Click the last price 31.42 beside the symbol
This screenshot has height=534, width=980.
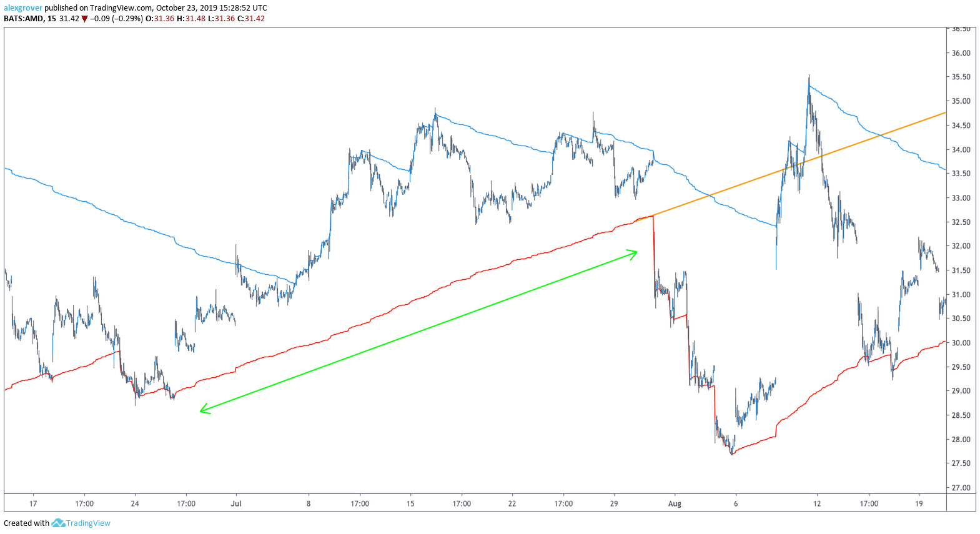pos(69,19)
